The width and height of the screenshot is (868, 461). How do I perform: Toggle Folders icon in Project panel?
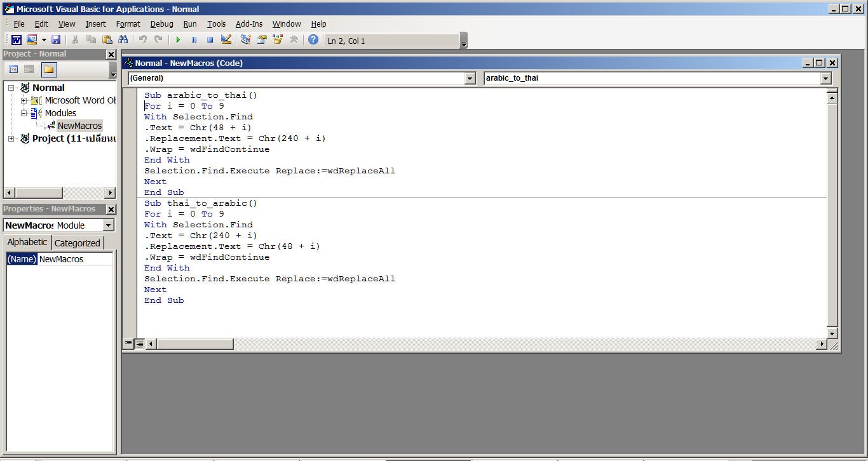coord(49,69)
